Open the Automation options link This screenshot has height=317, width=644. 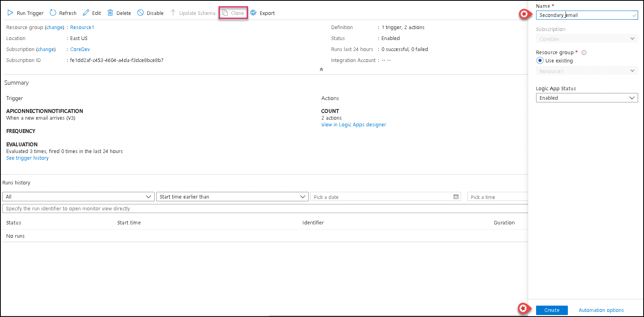[x=601, y=310]
